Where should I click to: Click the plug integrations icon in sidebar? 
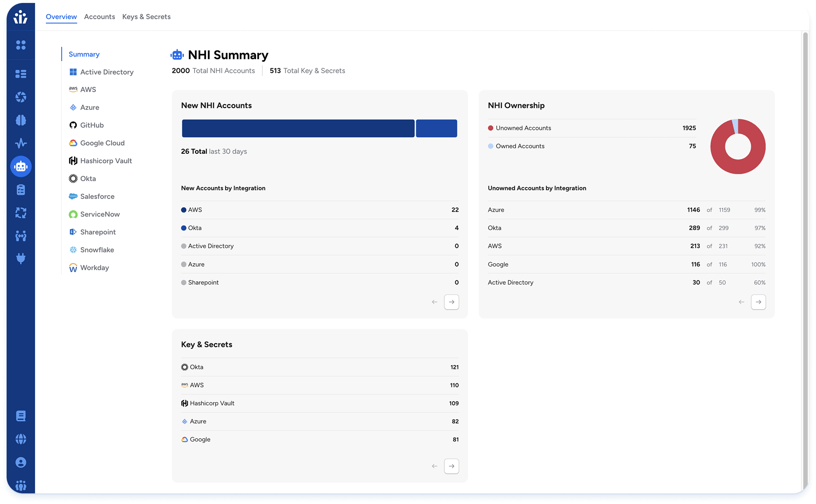21,259
